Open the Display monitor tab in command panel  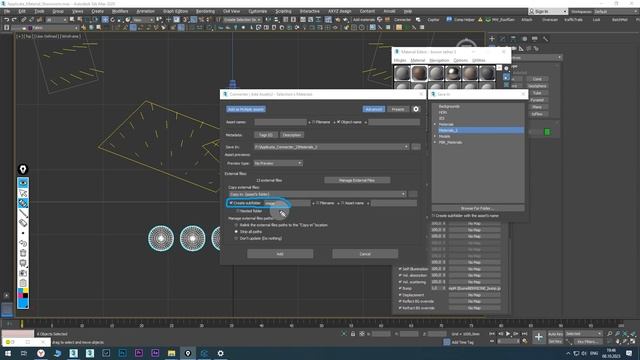[x=535, y=39]
